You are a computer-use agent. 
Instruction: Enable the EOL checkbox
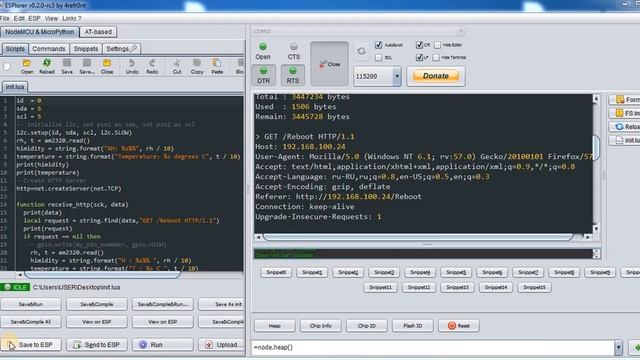(378, 58)
